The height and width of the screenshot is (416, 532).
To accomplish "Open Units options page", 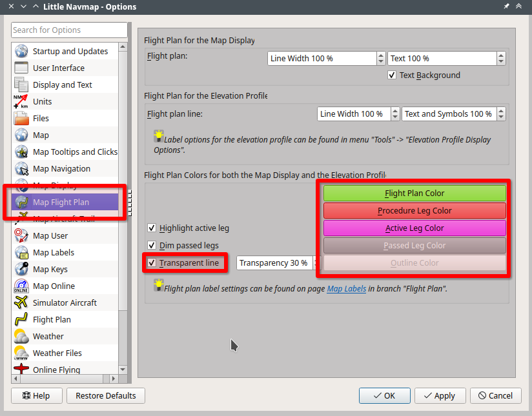I will (x=65, y=101).
